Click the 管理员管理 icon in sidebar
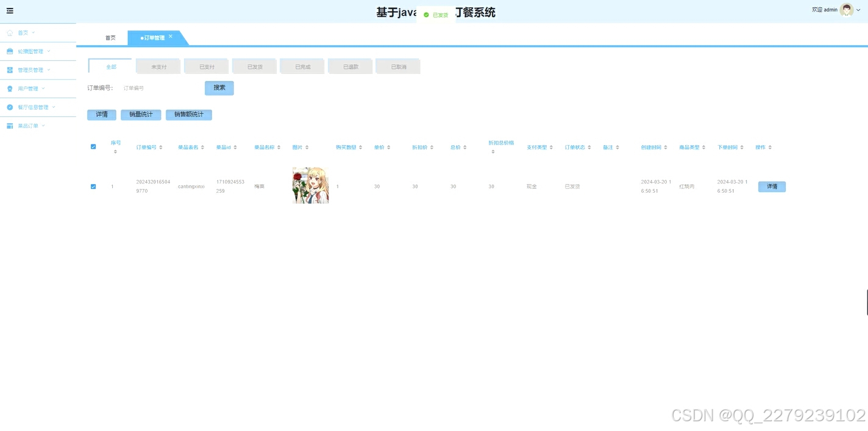Viewport: 868px width, 431px height. (x=10, y=69)
